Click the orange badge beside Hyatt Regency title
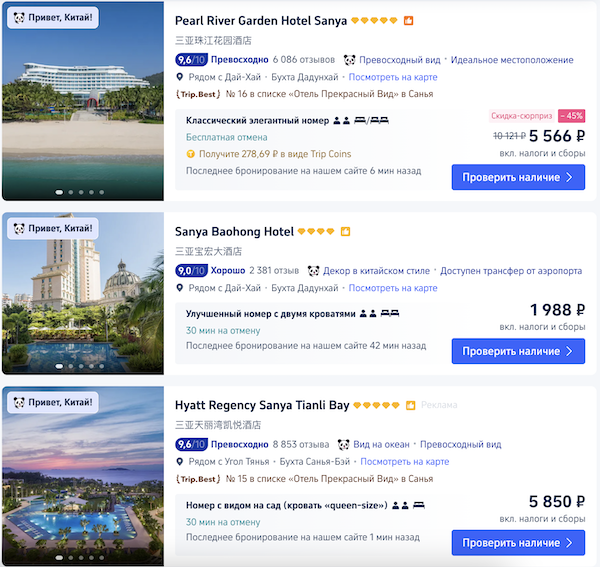 (x=410, y=405)
